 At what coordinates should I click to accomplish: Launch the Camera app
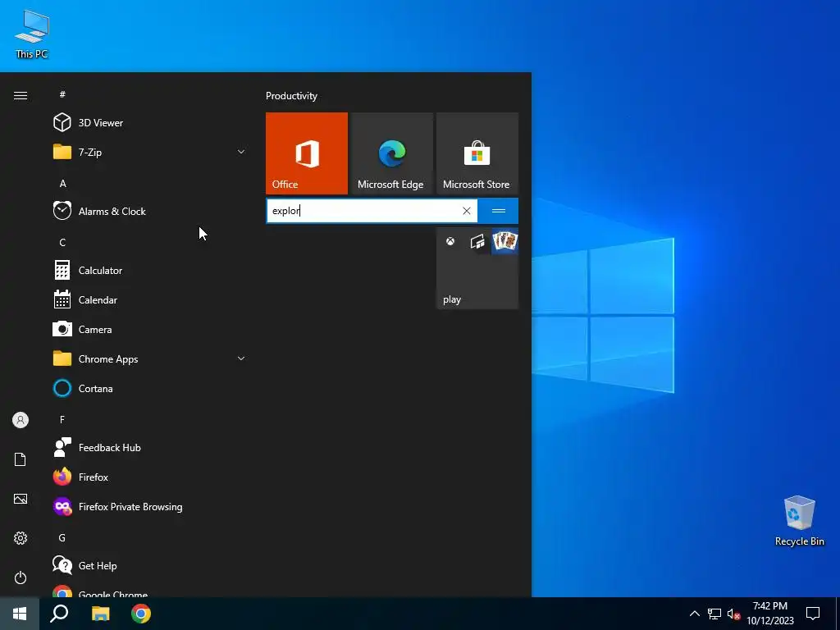(x=150, y=330)
